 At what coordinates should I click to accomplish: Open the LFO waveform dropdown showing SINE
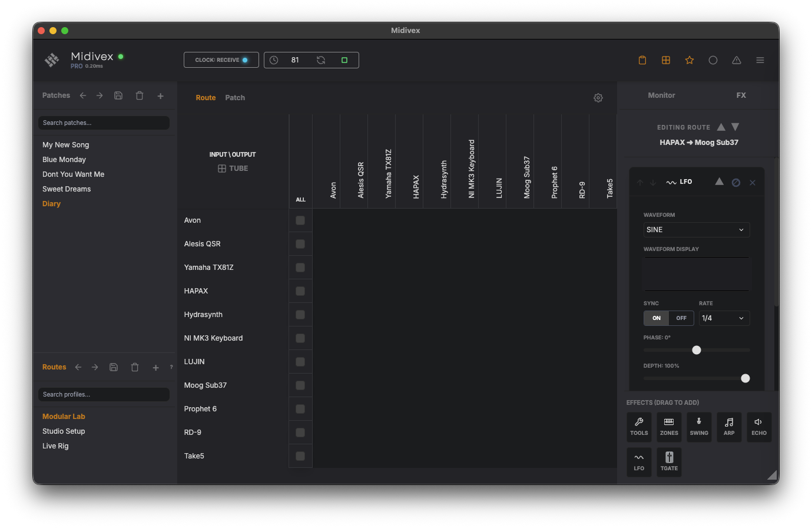pyautogui.click(x=696, y=229)
